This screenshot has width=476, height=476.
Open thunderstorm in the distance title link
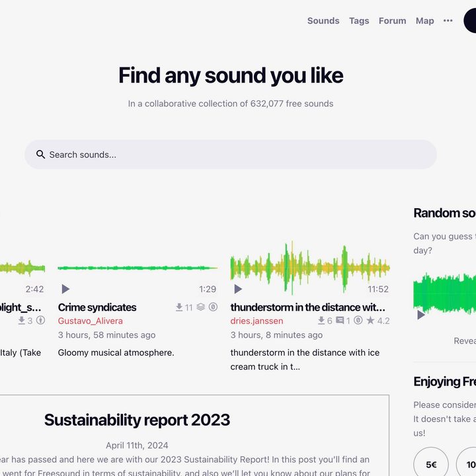307,307
